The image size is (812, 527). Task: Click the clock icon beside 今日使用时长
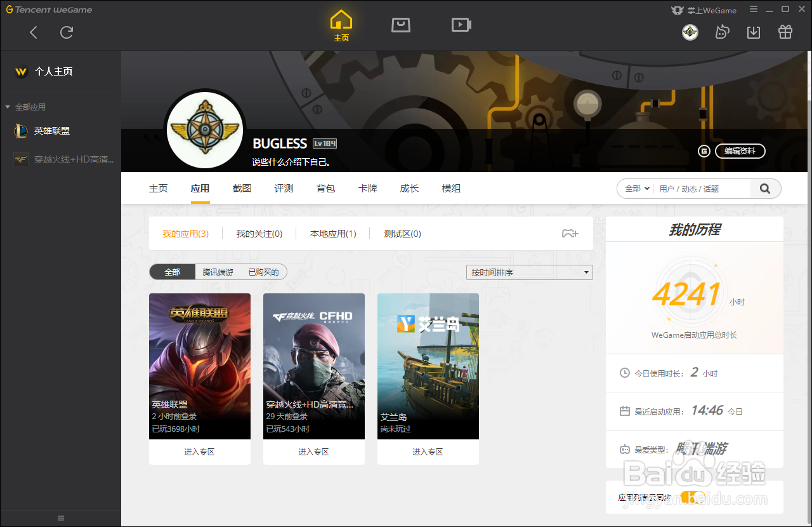coord(625,373)
